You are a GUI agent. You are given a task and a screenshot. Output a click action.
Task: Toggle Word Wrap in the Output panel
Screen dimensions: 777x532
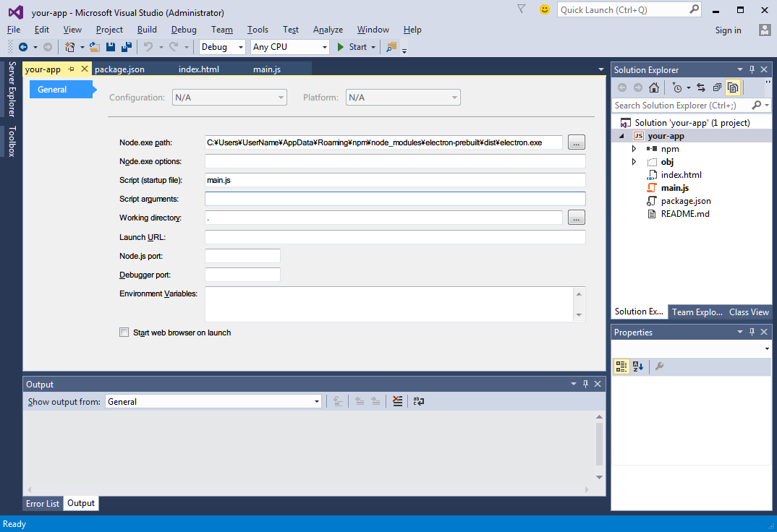(419, 401)
